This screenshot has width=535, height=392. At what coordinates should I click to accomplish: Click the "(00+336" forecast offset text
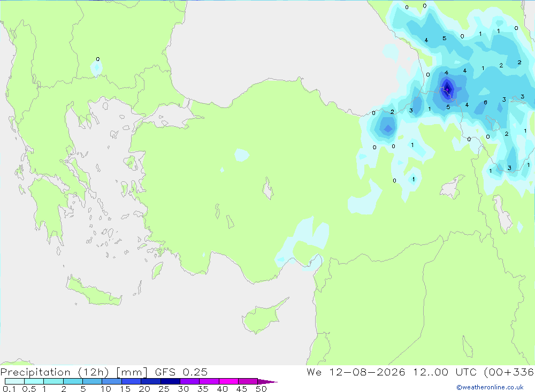(x=509, y=372)
